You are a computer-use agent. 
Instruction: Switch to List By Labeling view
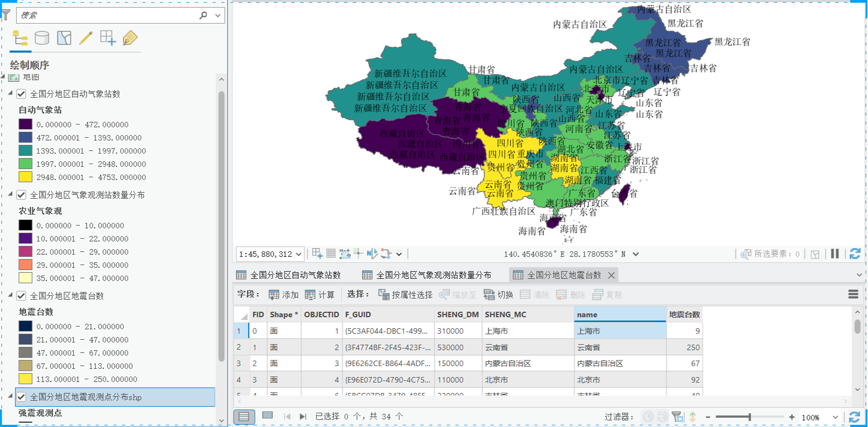point(130,38)
